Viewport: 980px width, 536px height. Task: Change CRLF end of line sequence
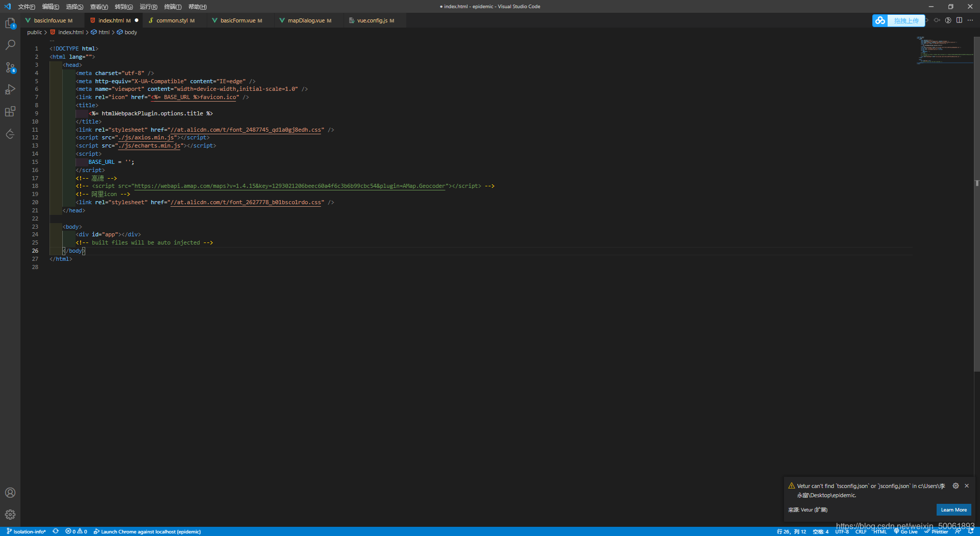coord(861,531)
